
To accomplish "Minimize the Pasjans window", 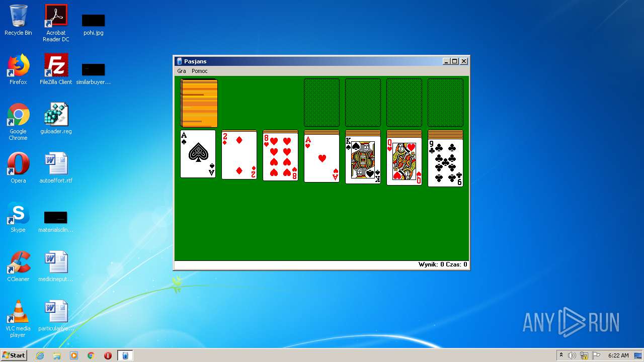I will coord(446,61).
